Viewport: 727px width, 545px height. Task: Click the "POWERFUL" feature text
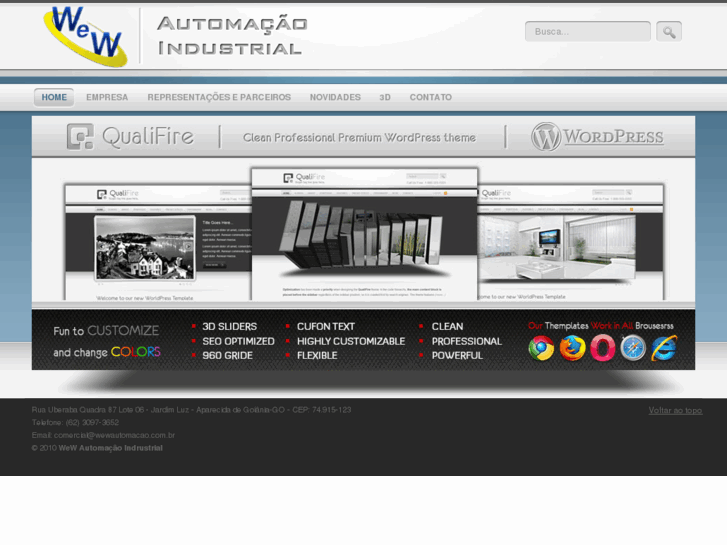click(x=457, y=356)
